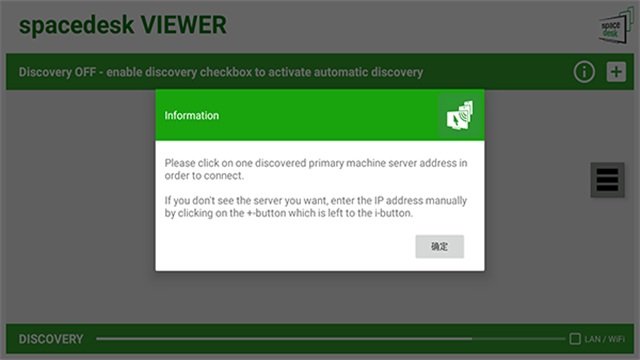Viewport: 640px width, 360px height.
Task: Enable the LAN / WiFi discovery checkbox
Action: click(575, 339)
